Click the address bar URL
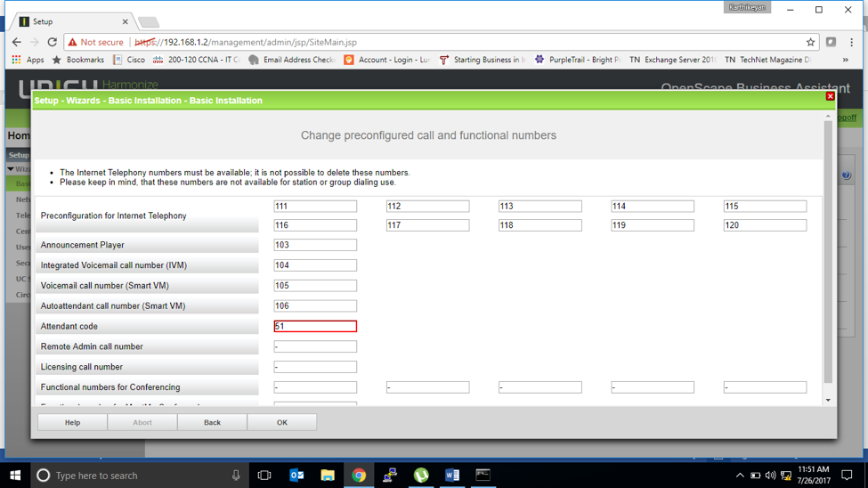The image size is (868, 488). [x=246, y=42]
